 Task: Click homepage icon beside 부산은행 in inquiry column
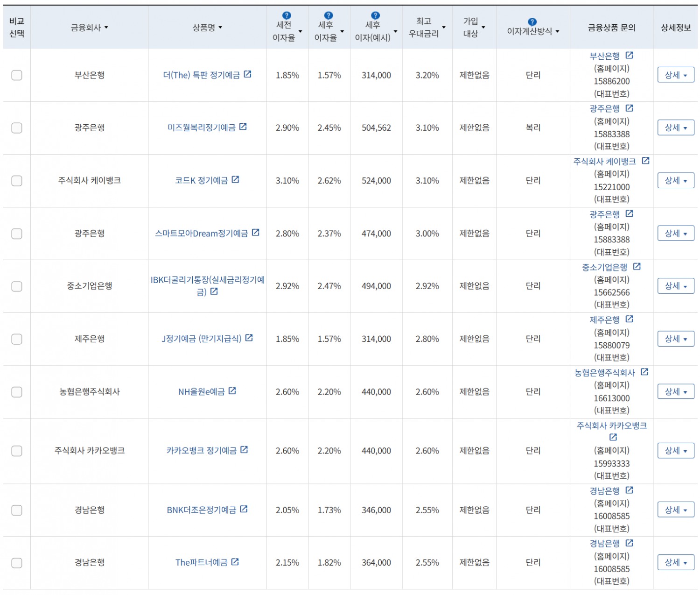(629, 56)
